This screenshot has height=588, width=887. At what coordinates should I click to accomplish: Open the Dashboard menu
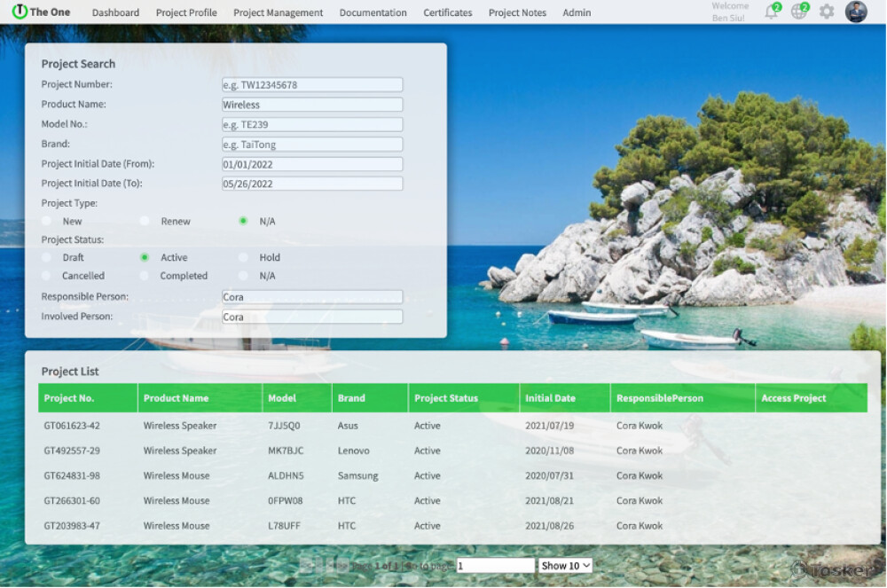coord(115,12)
